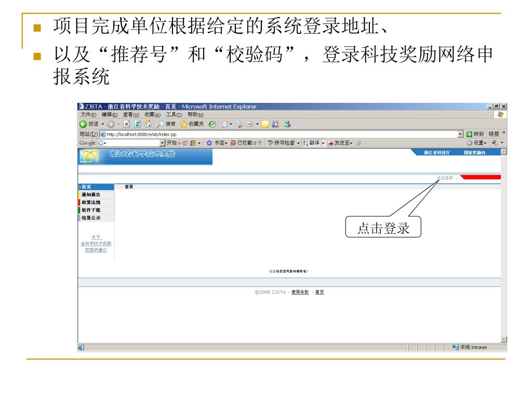
Task: Open the 文件(F) File menu
Action: click(x=88, y=115)
